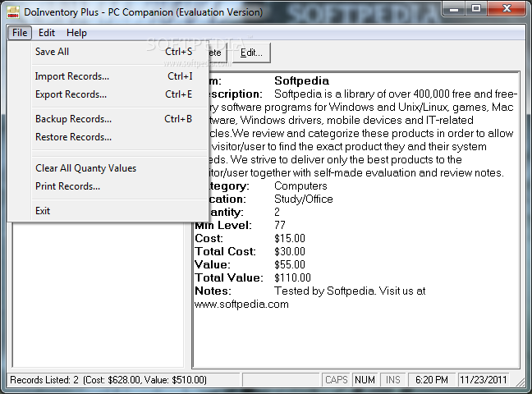Open the Help menu
Screen dimensions: 532x394
76,33
